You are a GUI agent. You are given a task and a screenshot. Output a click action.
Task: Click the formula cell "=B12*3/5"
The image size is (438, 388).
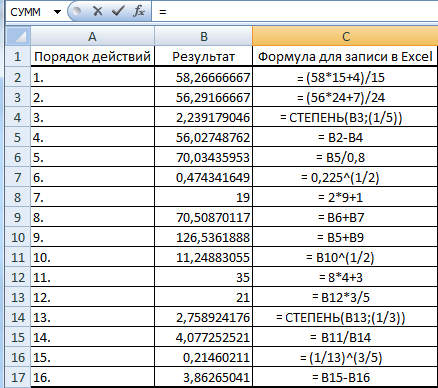[x=345, y=297]
